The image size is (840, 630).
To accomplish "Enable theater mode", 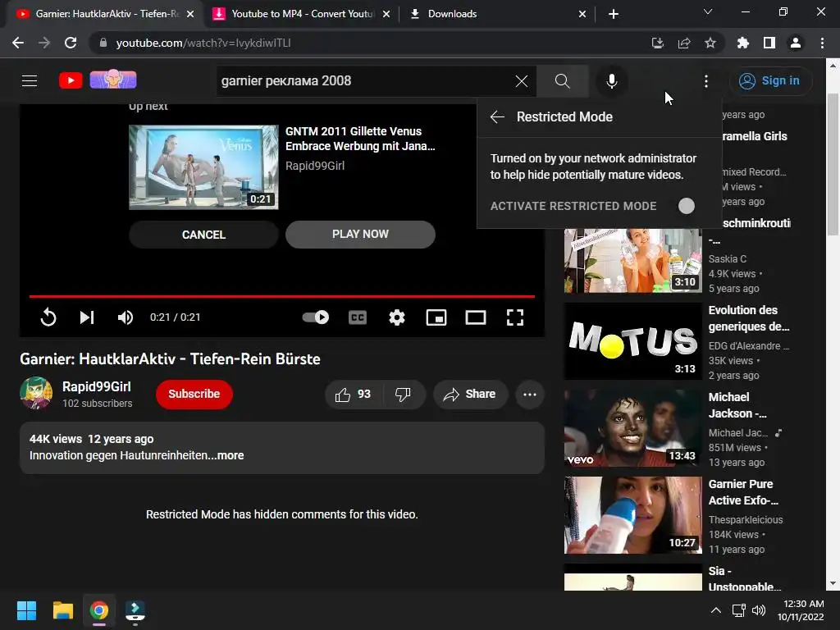I will click(476, 317).
